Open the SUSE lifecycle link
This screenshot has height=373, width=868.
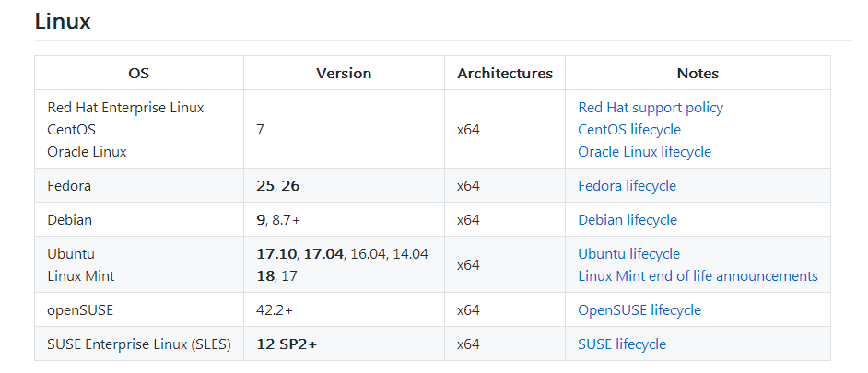[622, 344]
